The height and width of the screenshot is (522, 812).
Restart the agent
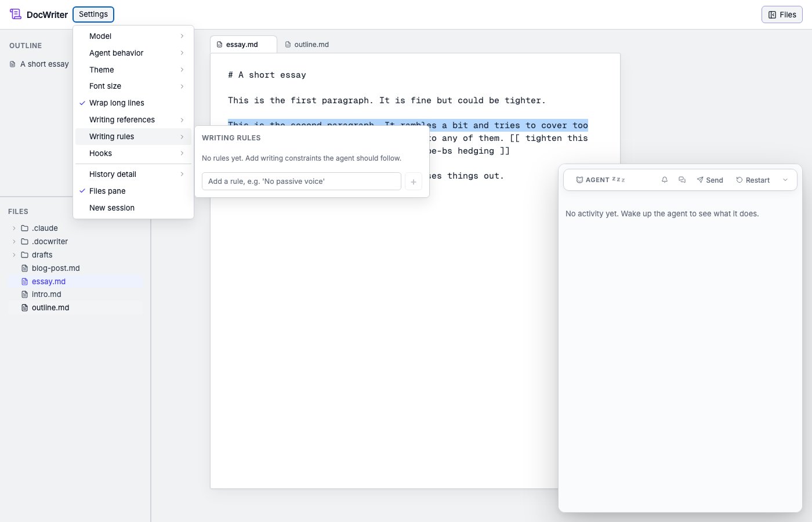click(753, 180)
